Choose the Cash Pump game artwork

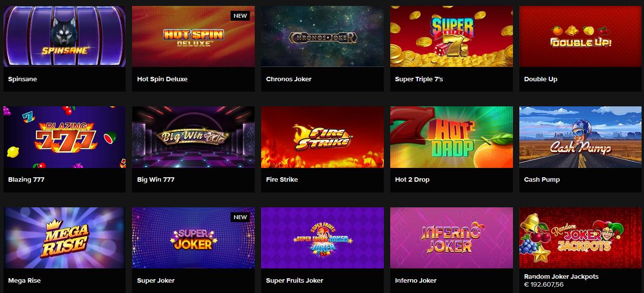[x=580, y=137]
